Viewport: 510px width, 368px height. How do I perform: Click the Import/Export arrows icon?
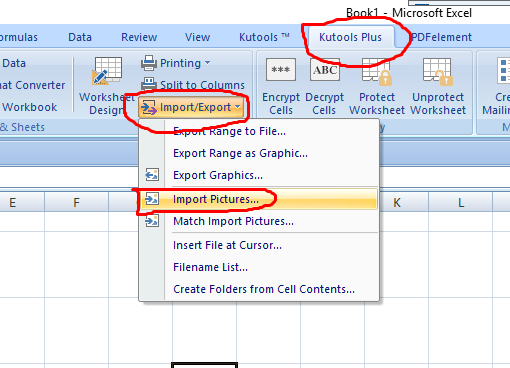tap(149, 107)
